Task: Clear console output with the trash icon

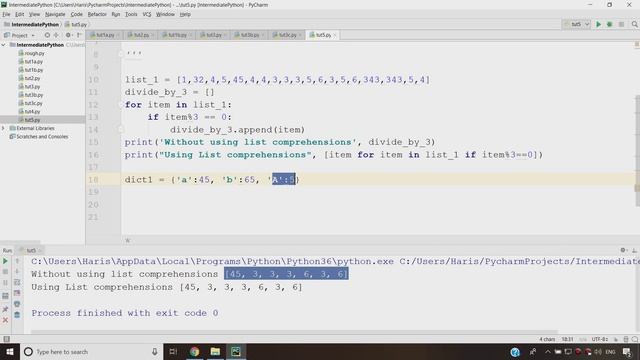Action: click(x=17, y=315)
